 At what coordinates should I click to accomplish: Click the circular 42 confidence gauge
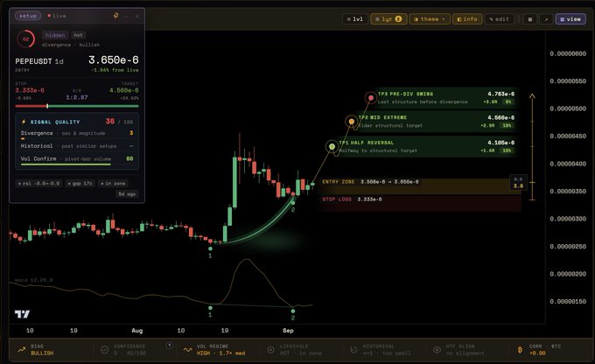[x=25, y=38]
